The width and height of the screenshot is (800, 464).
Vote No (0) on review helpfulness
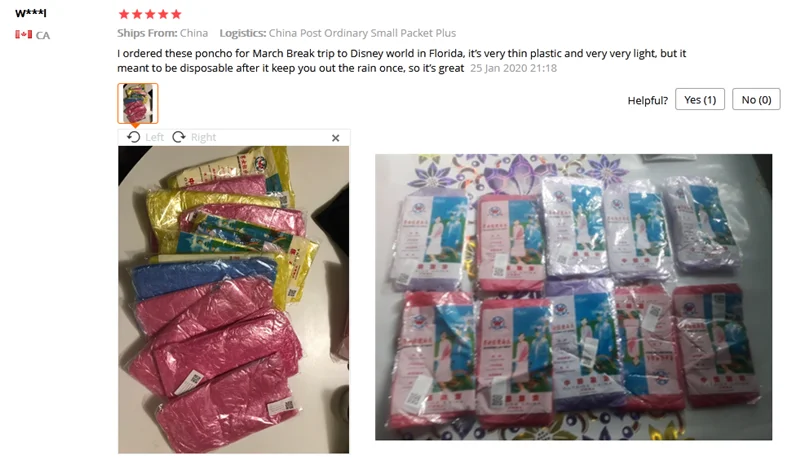coord(756,99)
